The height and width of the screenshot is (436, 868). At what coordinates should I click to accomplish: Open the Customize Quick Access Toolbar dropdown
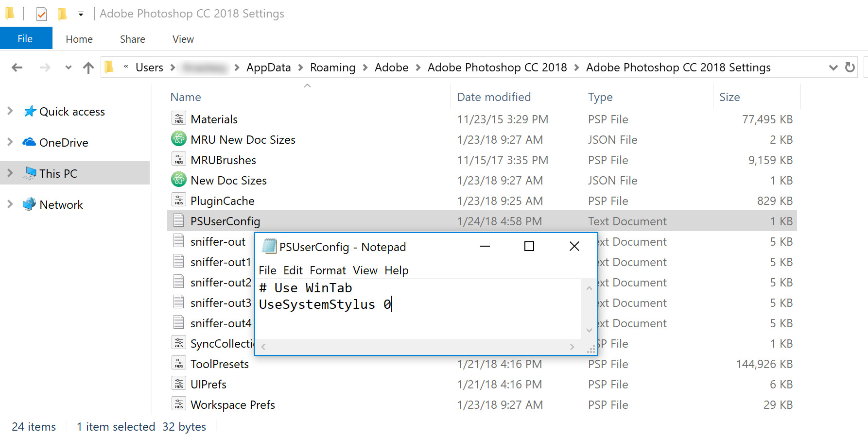point(81,14)
